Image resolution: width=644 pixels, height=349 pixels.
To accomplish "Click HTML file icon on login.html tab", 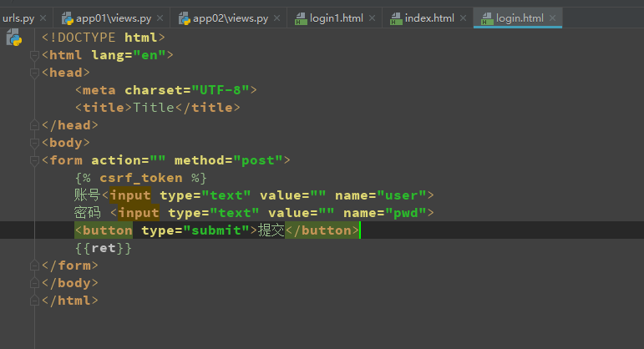I will coord(487,19).
